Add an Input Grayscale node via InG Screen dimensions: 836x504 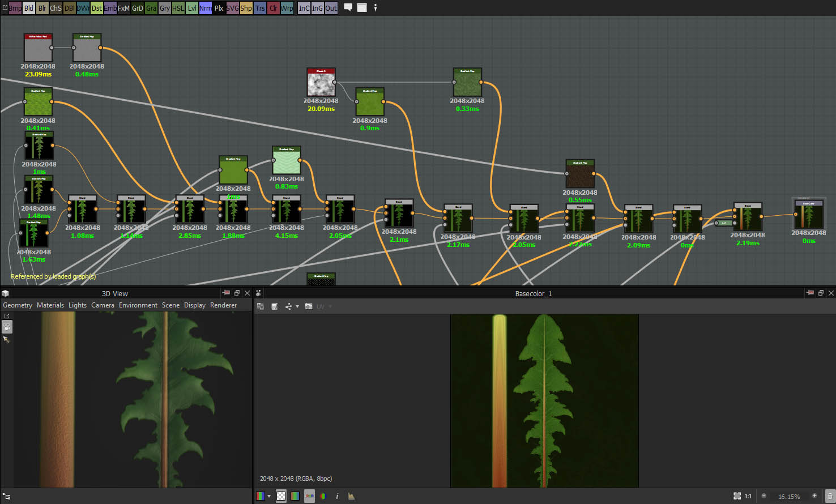pos(318,8)
